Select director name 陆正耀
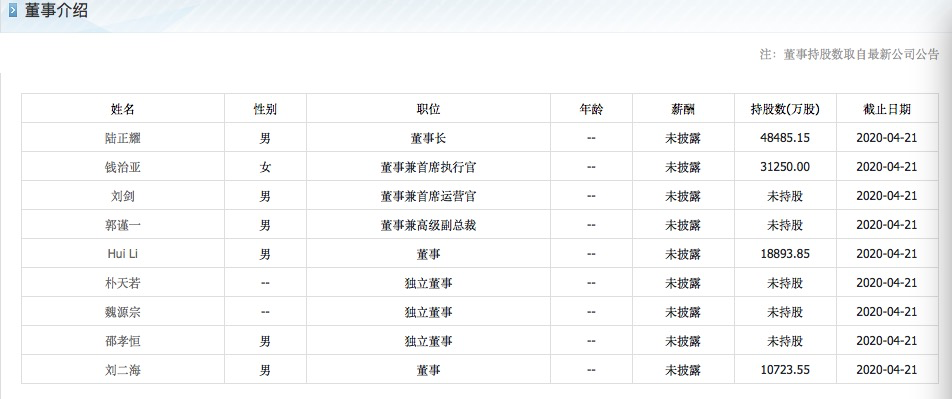The height and width of the screenshot is (399, 952). coord(123,138)
